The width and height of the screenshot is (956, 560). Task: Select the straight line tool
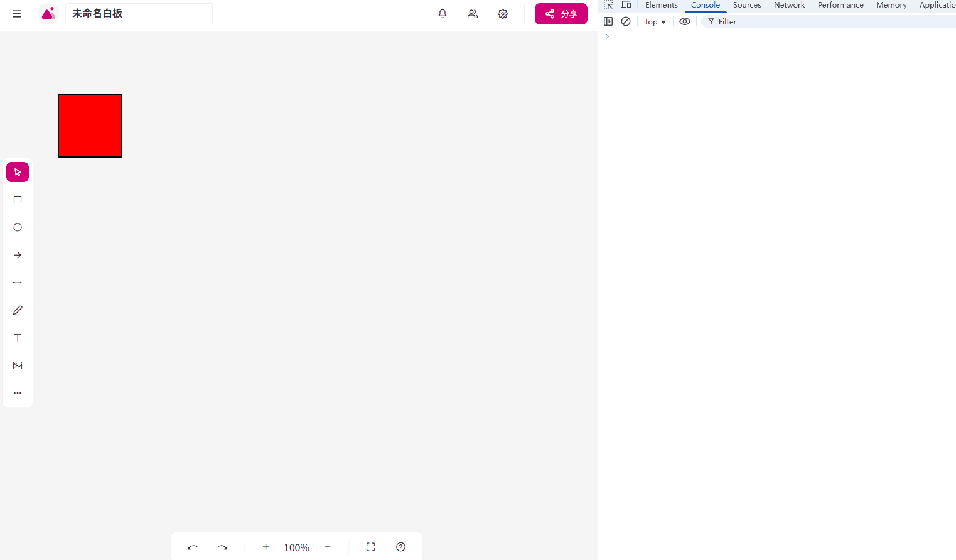tap(18, 283)
